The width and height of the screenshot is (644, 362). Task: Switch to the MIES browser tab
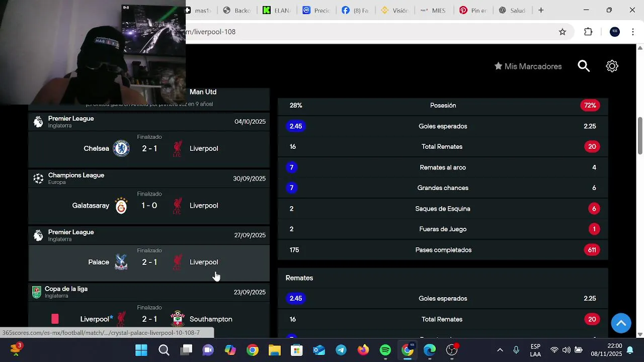[x=434, y=10]
